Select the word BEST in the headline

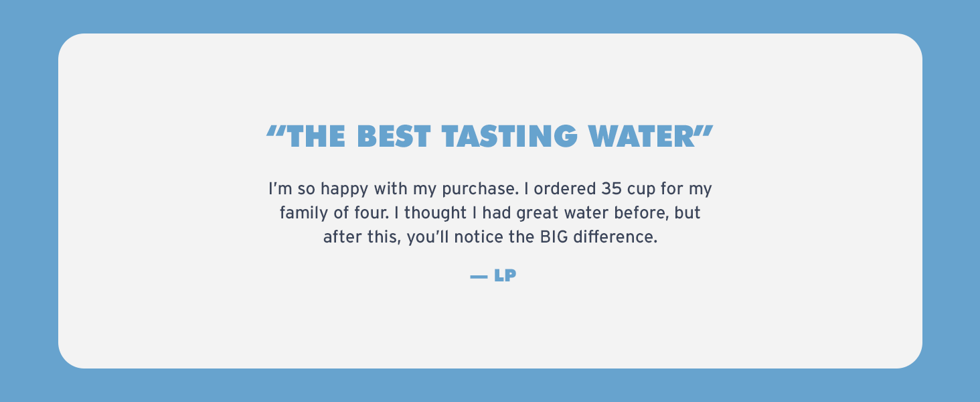coord(393,136)
